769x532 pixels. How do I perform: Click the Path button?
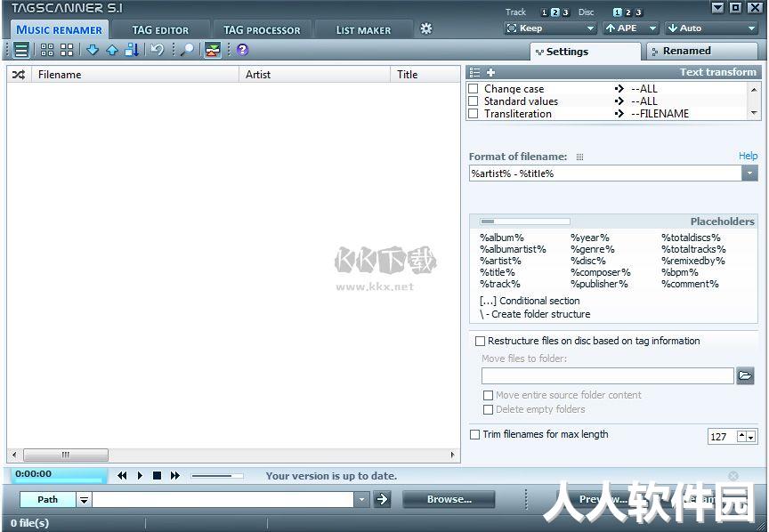click(47, 500)
